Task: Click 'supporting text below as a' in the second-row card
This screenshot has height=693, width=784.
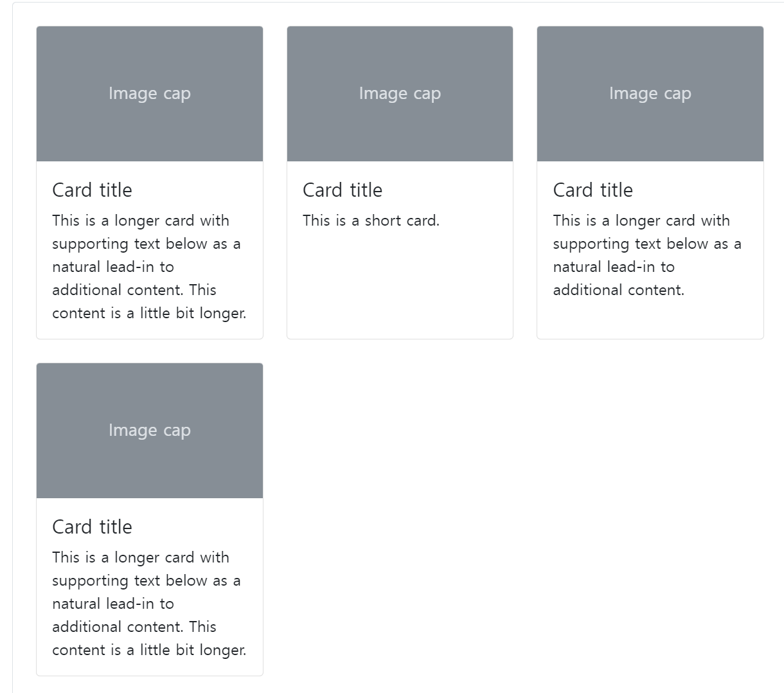Action: tap(147, 581)
